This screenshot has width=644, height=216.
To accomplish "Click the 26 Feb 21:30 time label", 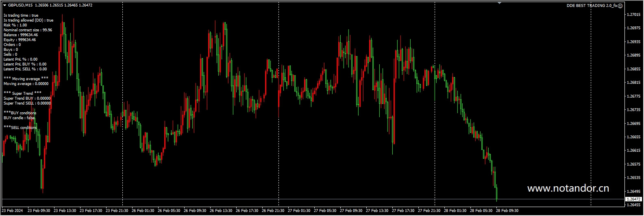I will click(273, 211).
